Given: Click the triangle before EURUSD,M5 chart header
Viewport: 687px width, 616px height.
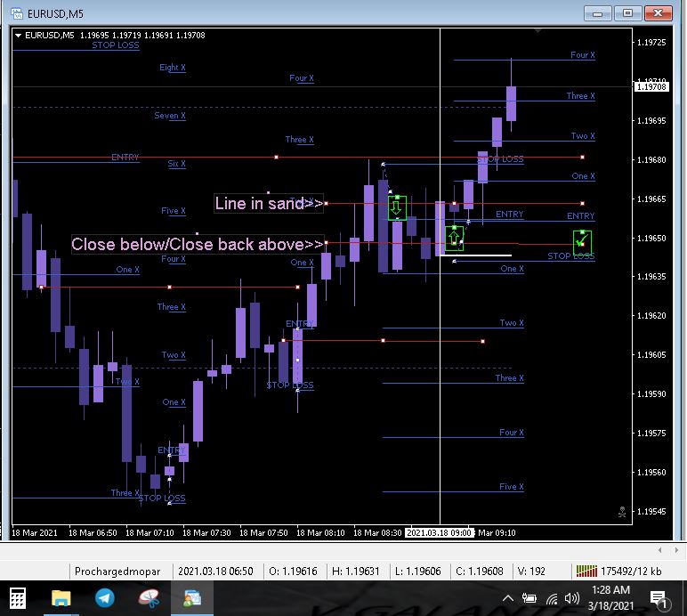Looking at the screenshot, I should [18, 36].
